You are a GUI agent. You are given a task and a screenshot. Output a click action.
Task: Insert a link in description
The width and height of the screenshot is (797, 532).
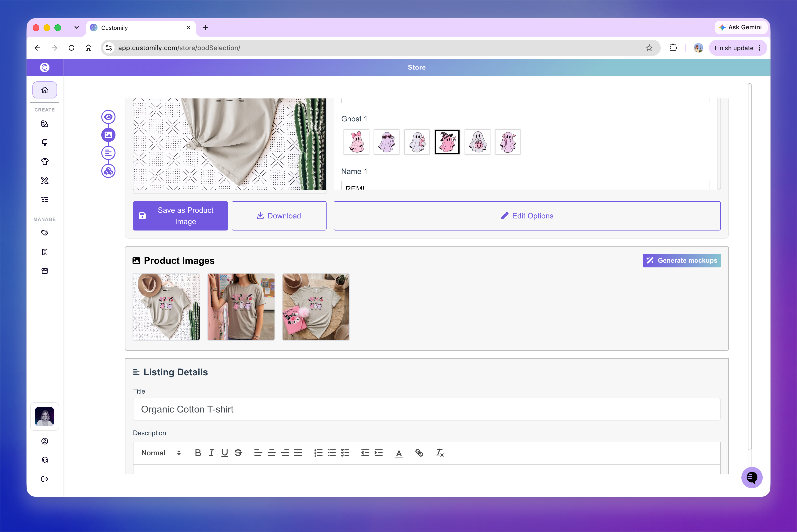coord(419,453)
